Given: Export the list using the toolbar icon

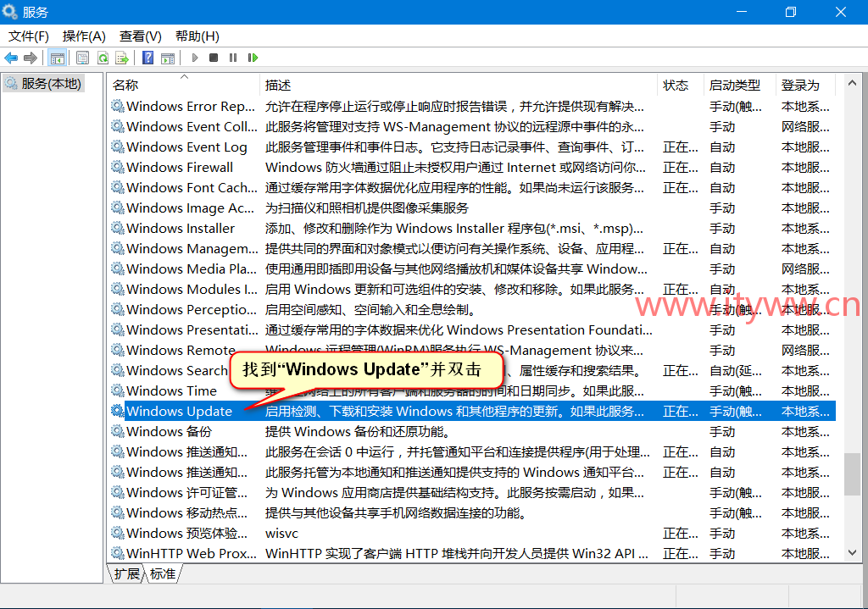Looking at the screenshot, I should tap(122, 58).
